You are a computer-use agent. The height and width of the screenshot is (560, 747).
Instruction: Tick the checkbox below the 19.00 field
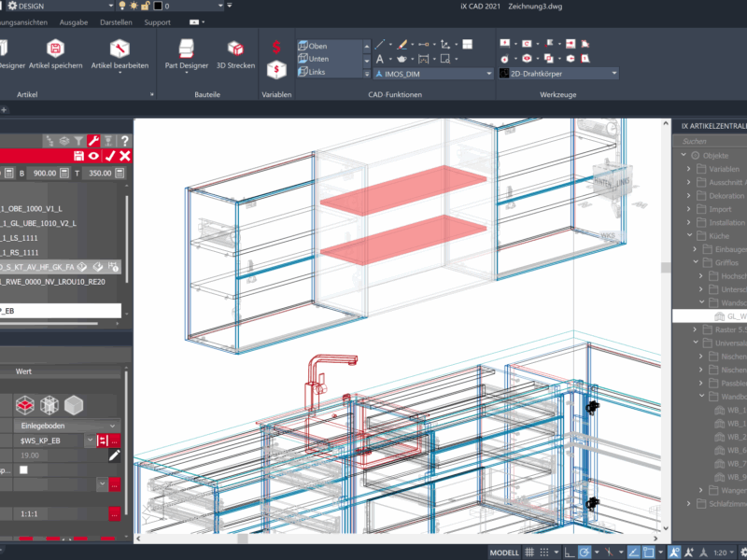coord(23,470)
